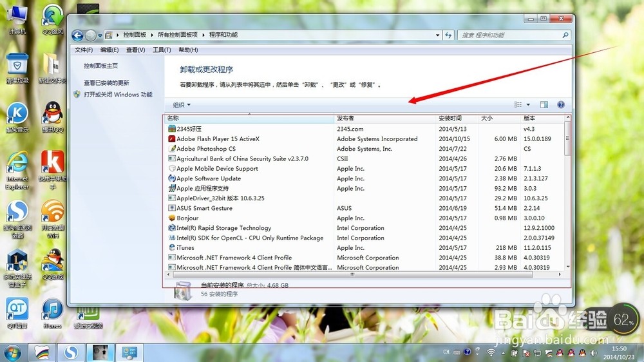Open 查看已安装的更新 link
The width and height of the screenshot is (644, 362).
pos(106,82)
